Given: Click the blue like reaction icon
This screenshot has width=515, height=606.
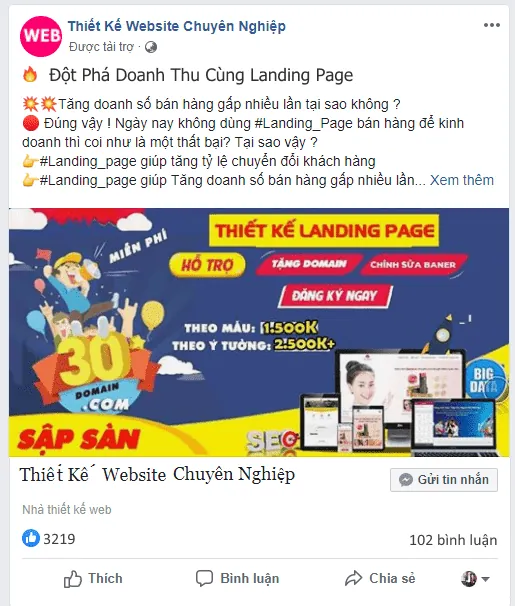Looking at the screenshot, I should tap(31, 538).
